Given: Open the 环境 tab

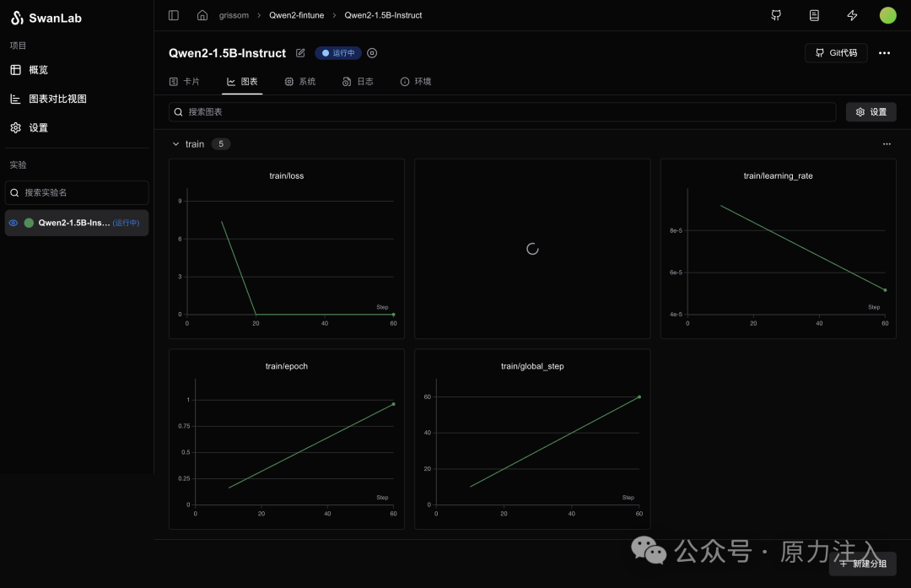Looking at the screenshot, I should pos(415,81).
